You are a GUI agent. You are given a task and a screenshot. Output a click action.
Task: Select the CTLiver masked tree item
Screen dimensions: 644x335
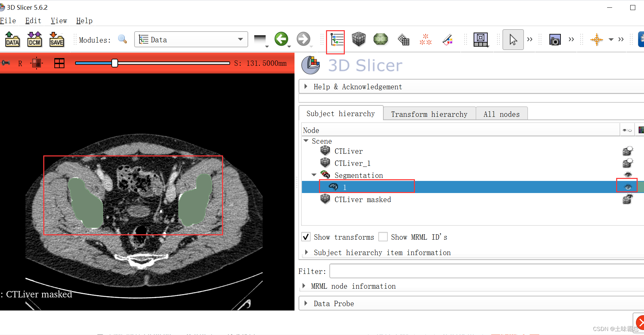pyautogui.click(x=363, y=200)
